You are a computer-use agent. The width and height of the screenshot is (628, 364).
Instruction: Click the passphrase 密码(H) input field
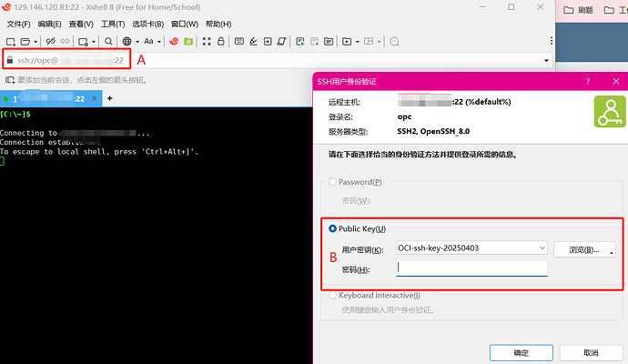coord(471,268)
